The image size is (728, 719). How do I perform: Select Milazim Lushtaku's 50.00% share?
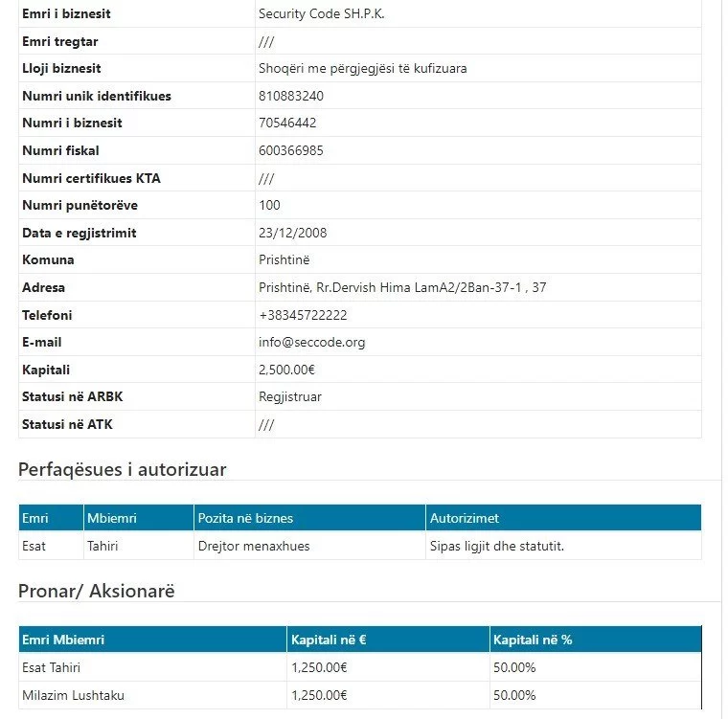click(514, 696)
